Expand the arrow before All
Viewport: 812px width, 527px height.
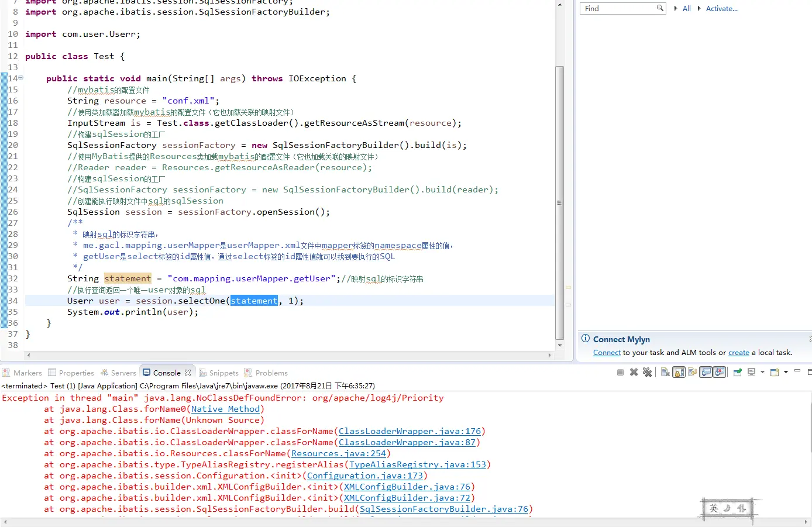point(676,8)
